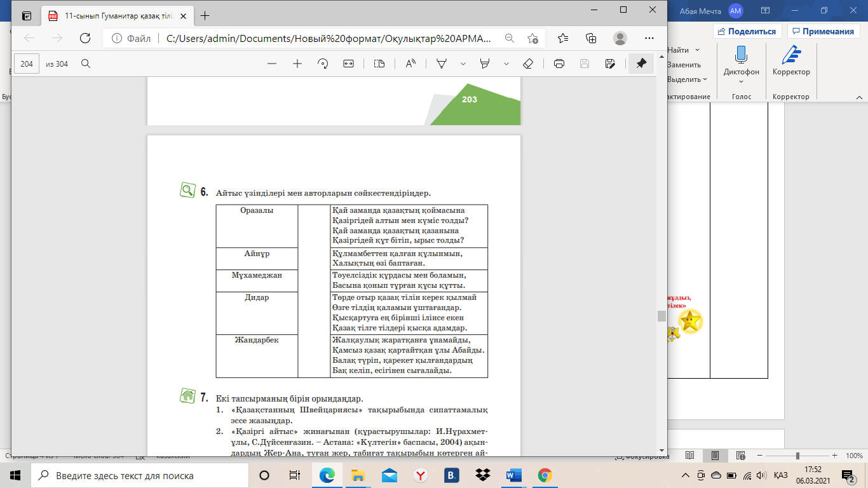Click the PDF page number field 204
This screenshot has height=488, width=868.
[27, 64]
